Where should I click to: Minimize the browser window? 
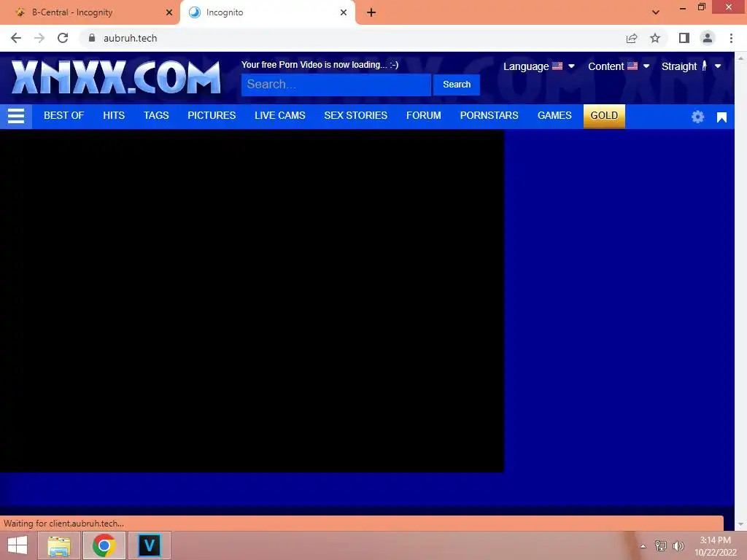(682, 7)
